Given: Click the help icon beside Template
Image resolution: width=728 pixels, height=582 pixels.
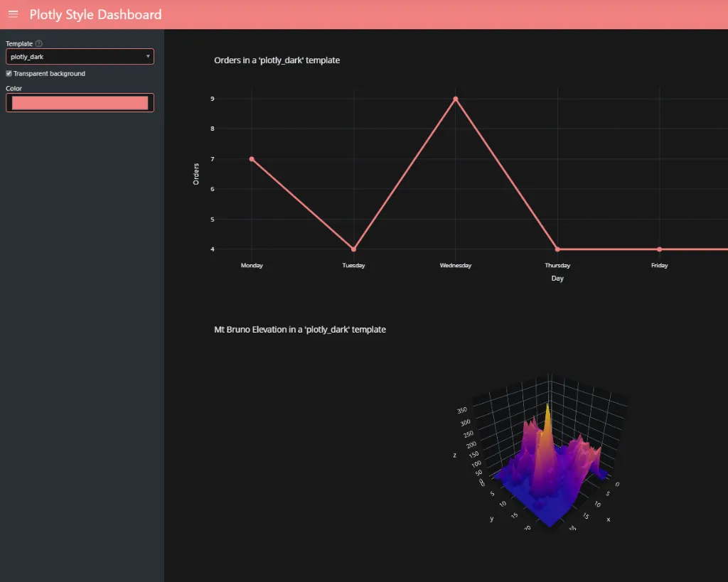Looking at the screenshot, I should [x=39, y=43].
